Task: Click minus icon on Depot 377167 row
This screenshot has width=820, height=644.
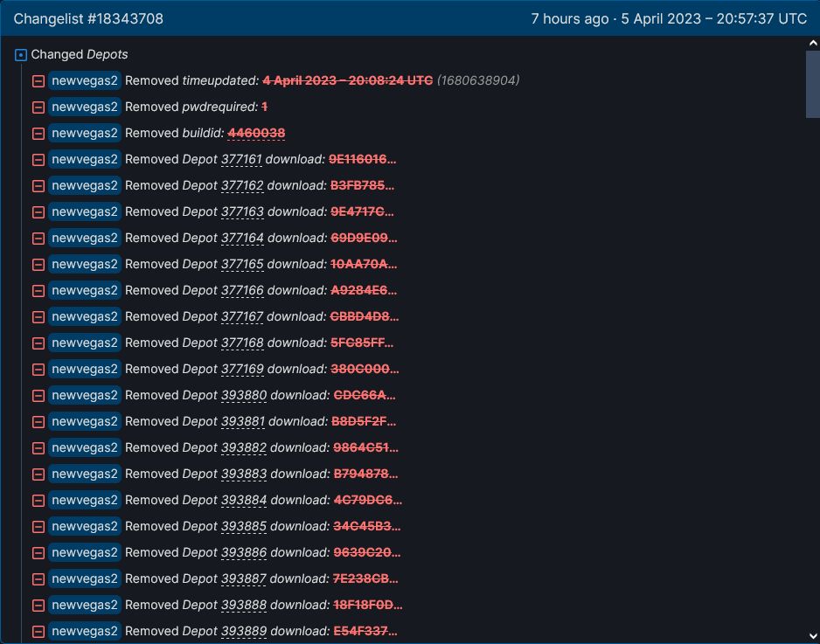Action: (38, 317)
